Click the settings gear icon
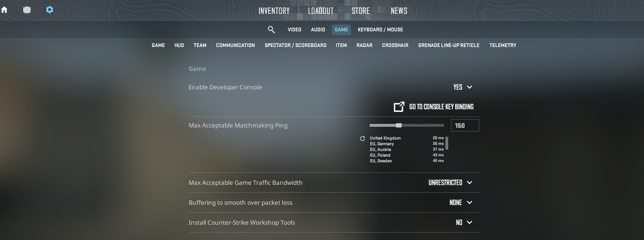644x240 pixels. [x=50, y=10]
